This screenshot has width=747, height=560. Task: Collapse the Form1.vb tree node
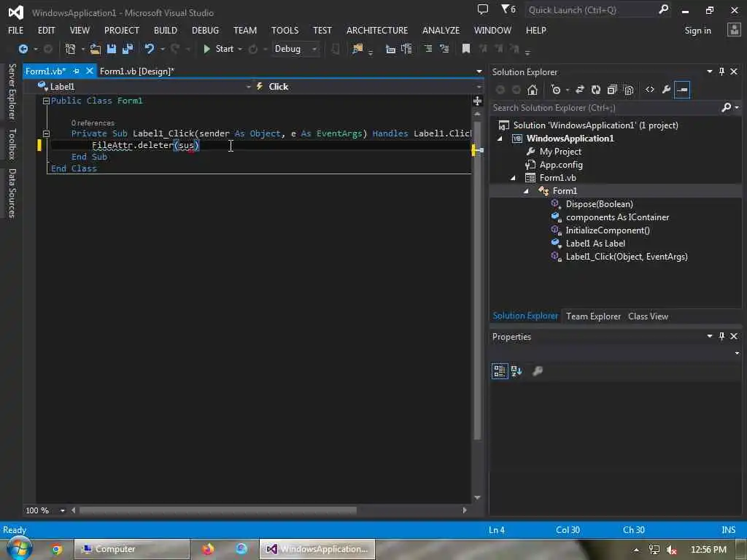tap(514, 178)
